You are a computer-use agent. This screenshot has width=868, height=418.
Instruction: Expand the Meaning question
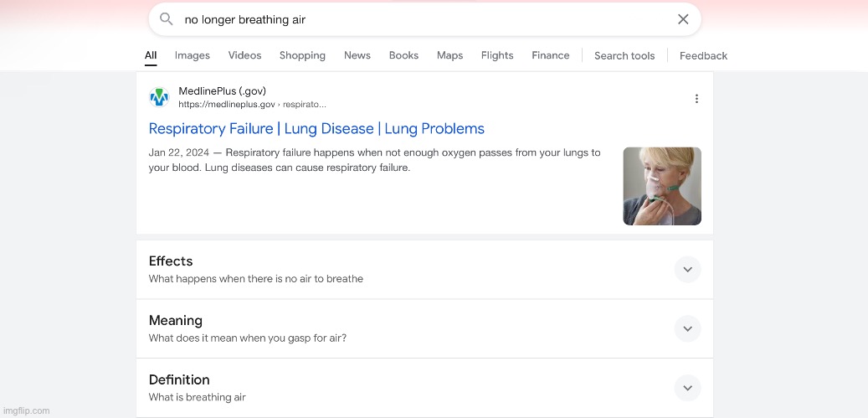click(687, 328)
